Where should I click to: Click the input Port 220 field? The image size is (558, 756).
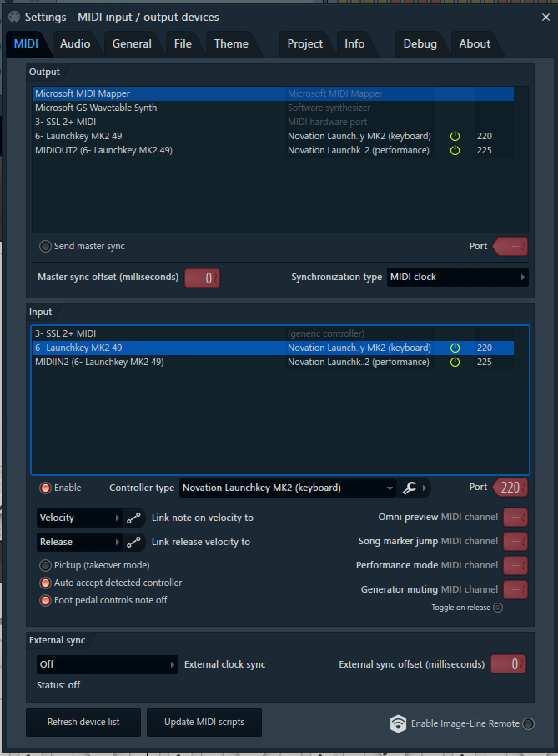(x=510, y=488)
